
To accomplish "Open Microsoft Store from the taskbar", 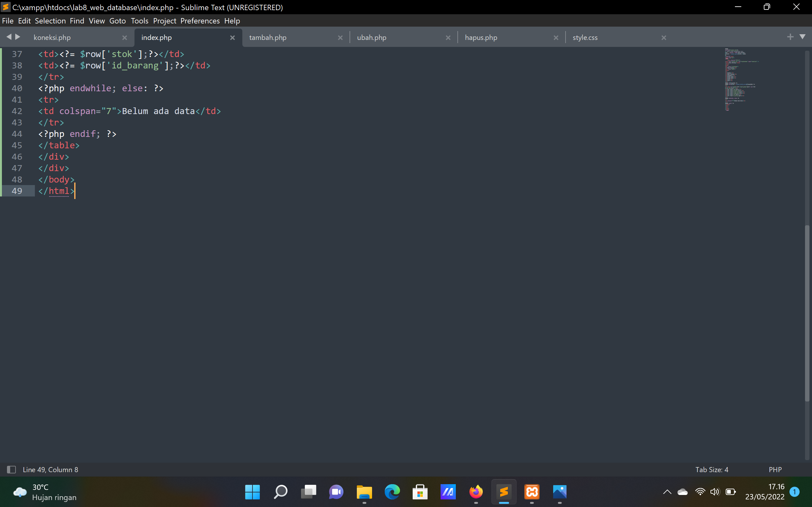I will (420, 492).
